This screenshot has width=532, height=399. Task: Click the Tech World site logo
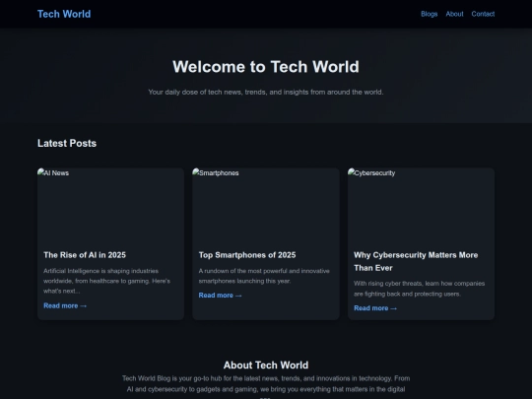[64, 14]
